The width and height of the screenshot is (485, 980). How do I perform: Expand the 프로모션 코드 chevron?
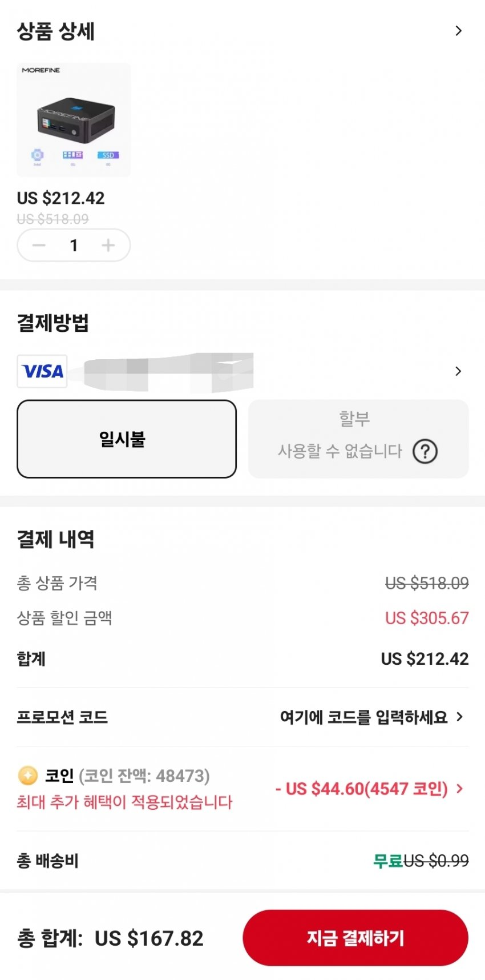tap(460, 717)
